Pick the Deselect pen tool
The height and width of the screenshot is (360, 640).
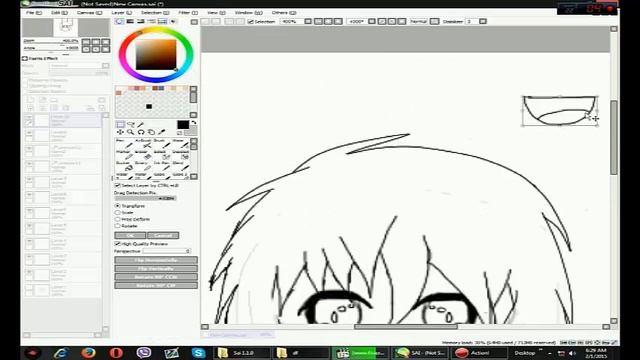coord(180,155)
